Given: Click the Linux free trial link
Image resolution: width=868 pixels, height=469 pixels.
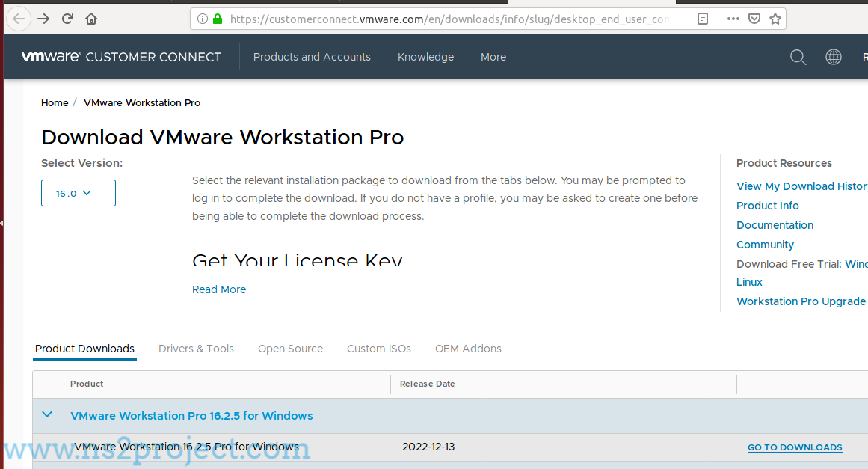Looking at the screenshot, I should pos(749,282).
